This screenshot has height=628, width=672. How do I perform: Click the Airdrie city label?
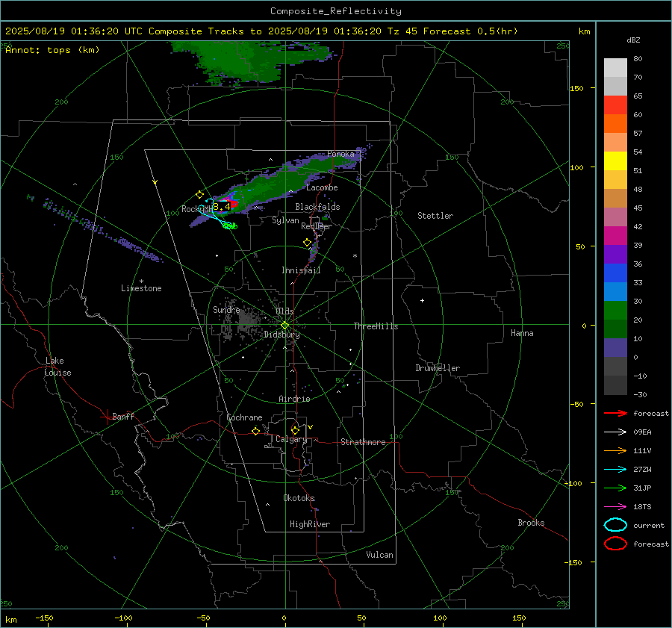(294, 399)
